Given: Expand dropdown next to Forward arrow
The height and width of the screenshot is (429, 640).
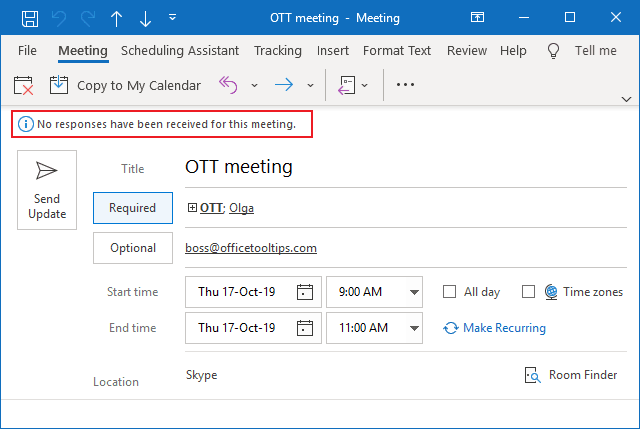Looking at the screenshot, I should (310, 85).
